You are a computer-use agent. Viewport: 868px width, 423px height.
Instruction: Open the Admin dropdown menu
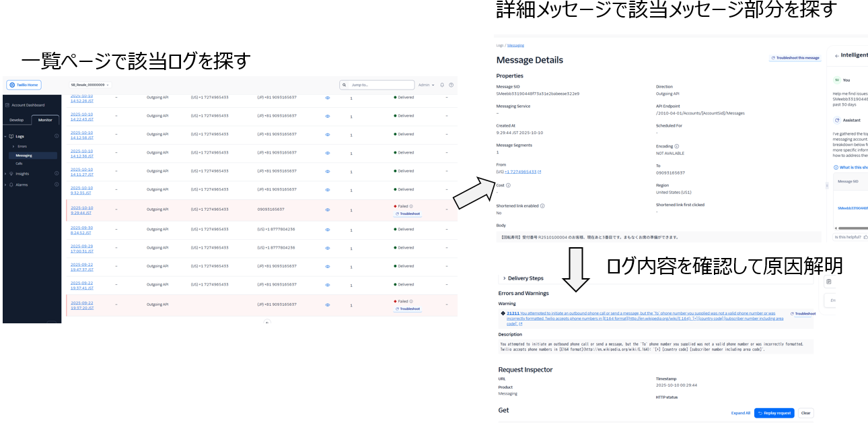click(x=426, y=85)
